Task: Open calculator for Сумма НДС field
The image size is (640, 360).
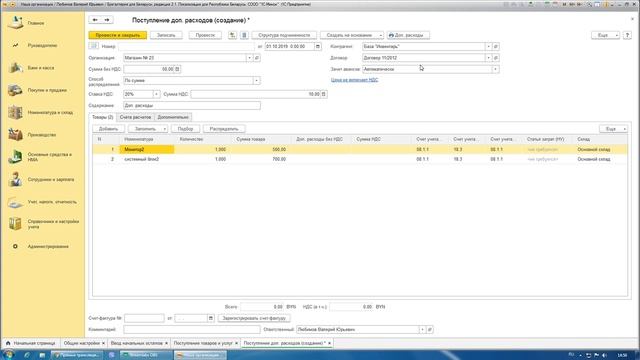Action: coord(323,94)
